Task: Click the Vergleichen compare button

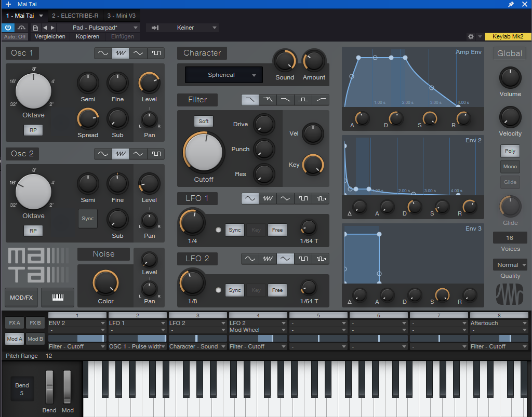Action: [x=50, y=36]
